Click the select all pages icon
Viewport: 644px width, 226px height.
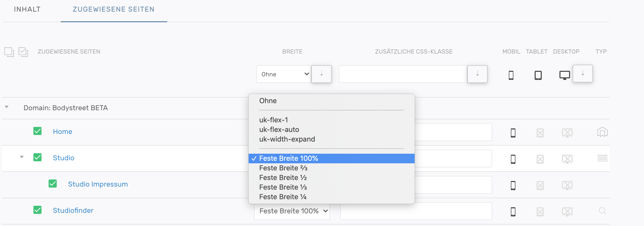tap(23, 52)
